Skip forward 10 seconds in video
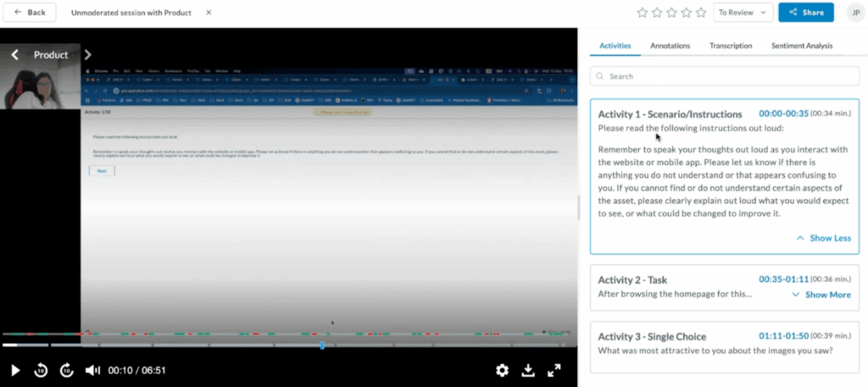Viewport: 868px width, 387px height. pos(67,370)
